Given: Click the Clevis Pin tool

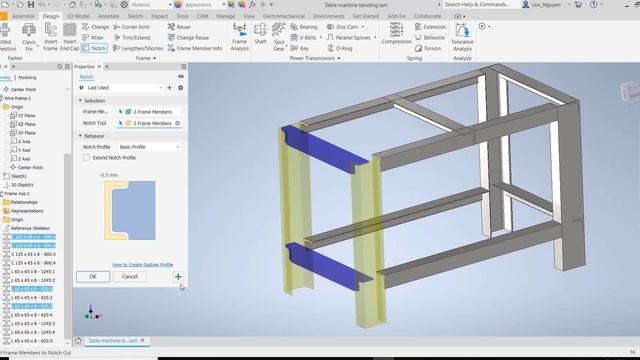Looking at the screenshot, I should point(29,37).
